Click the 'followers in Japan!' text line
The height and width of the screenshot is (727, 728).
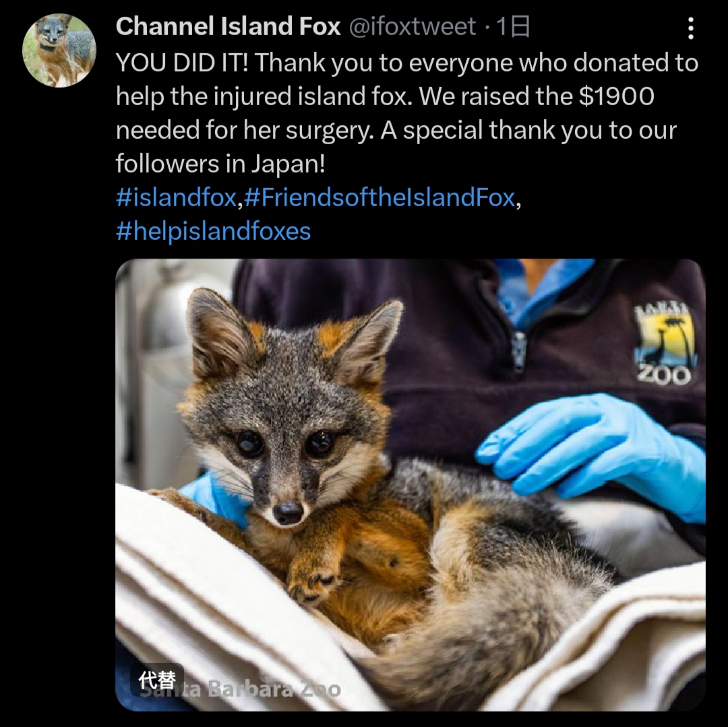point(220,163)
